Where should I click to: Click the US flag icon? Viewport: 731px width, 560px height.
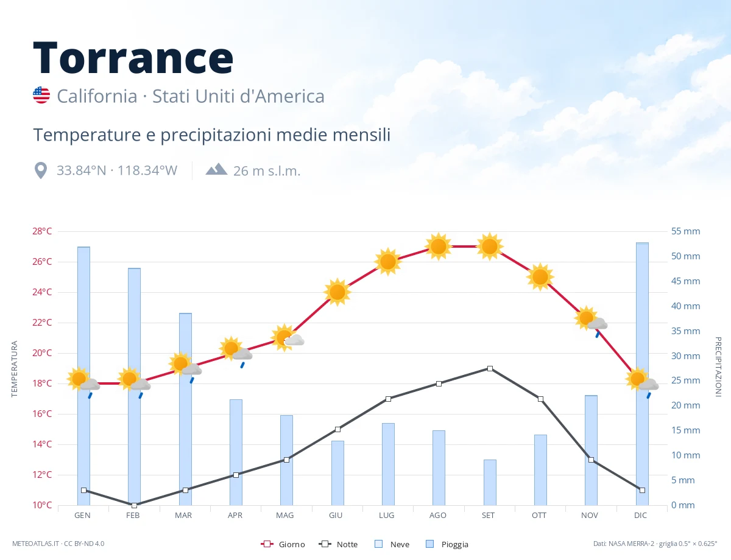(41, 96)
